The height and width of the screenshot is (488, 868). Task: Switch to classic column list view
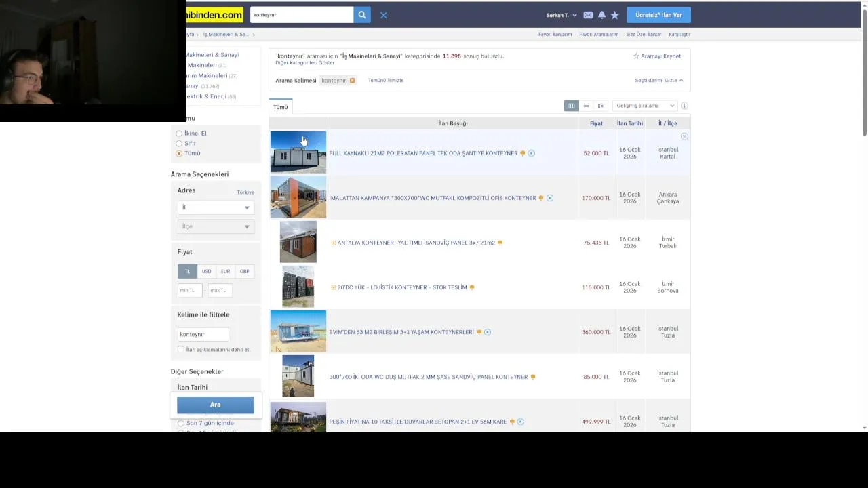tap(572, 106)
